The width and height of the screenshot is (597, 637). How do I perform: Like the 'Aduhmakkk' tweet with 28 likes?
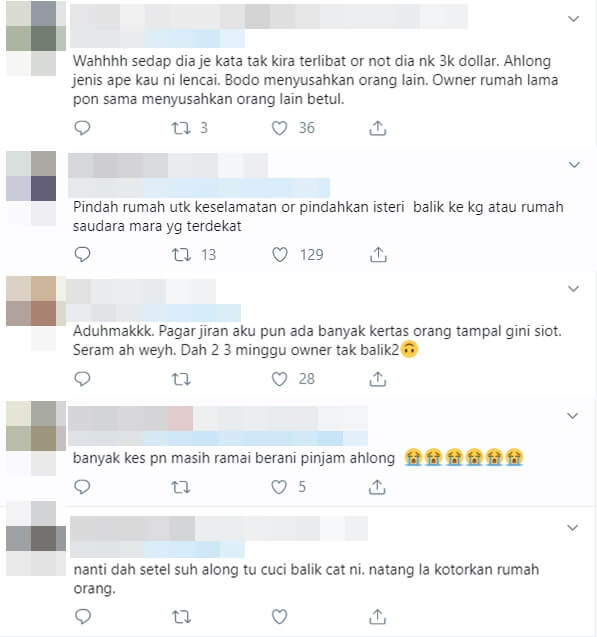tap(279, 379)
